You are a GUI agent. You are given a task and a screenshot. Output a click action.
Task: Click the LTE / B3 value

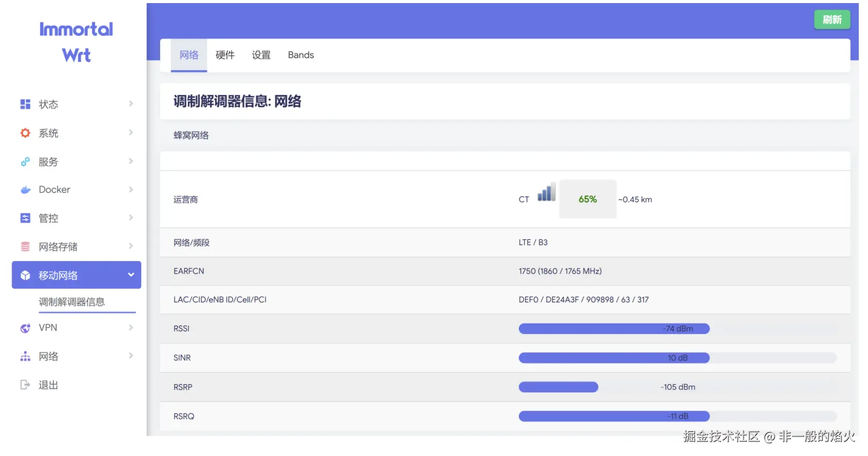pos(533,242)
